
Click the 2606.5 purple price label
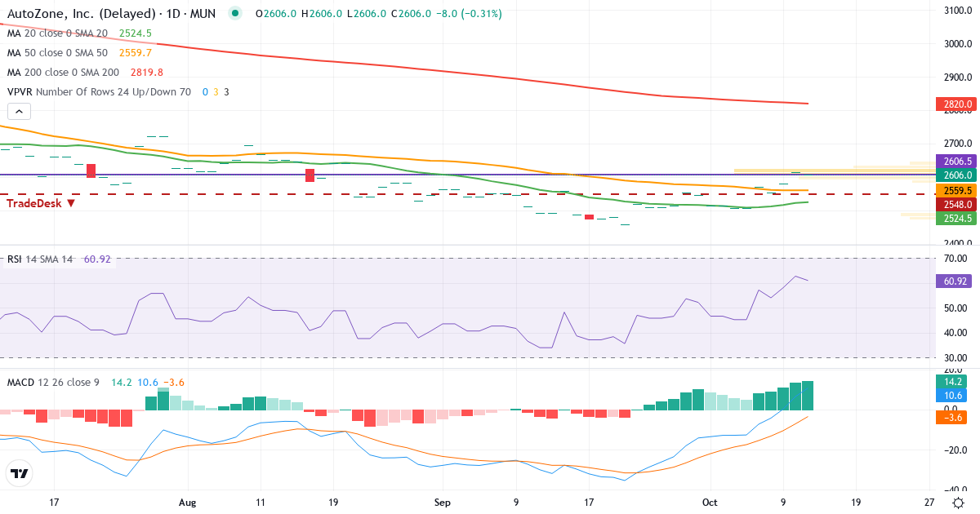click(957, 162)
